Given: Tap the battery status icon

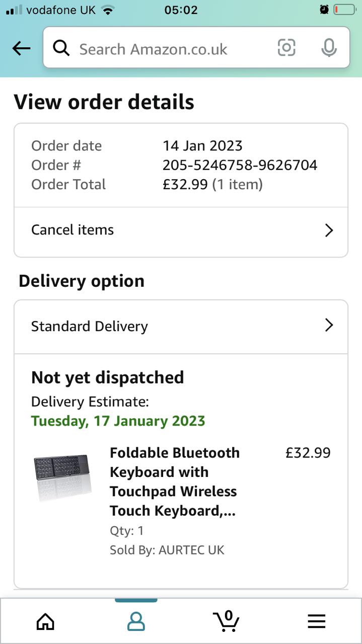Looking at the screenshot, I should coord(345,10).
